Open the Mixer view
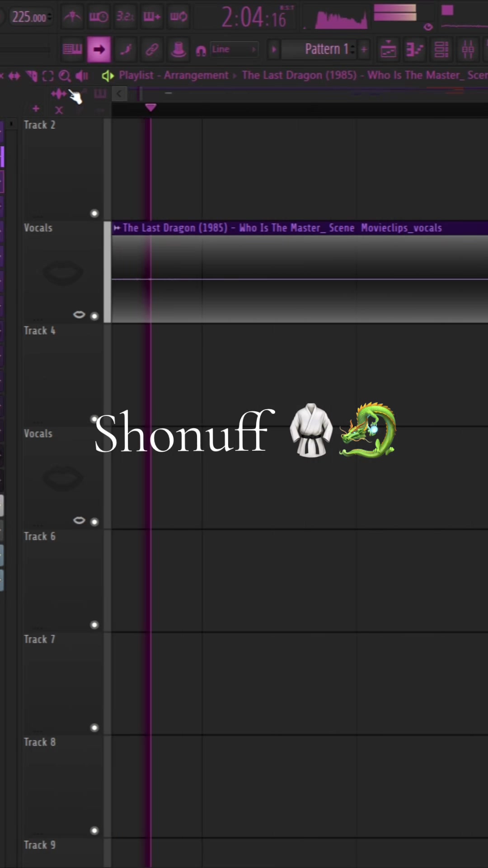The image size is (488, 868). pos(468,49)
